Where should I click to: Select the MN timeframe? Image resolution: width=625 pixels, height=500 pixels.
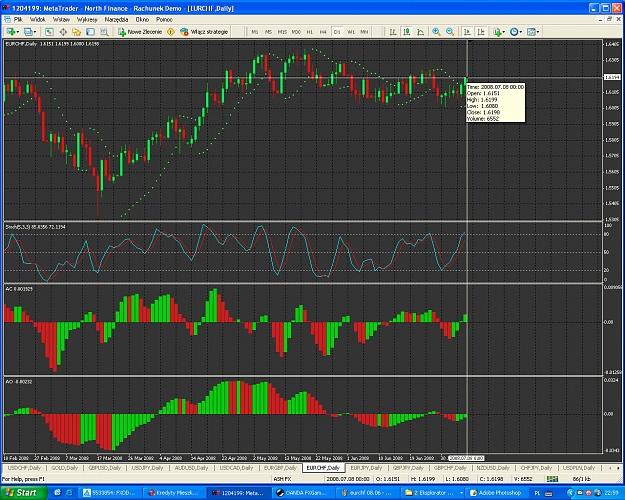tap(364, 32)
